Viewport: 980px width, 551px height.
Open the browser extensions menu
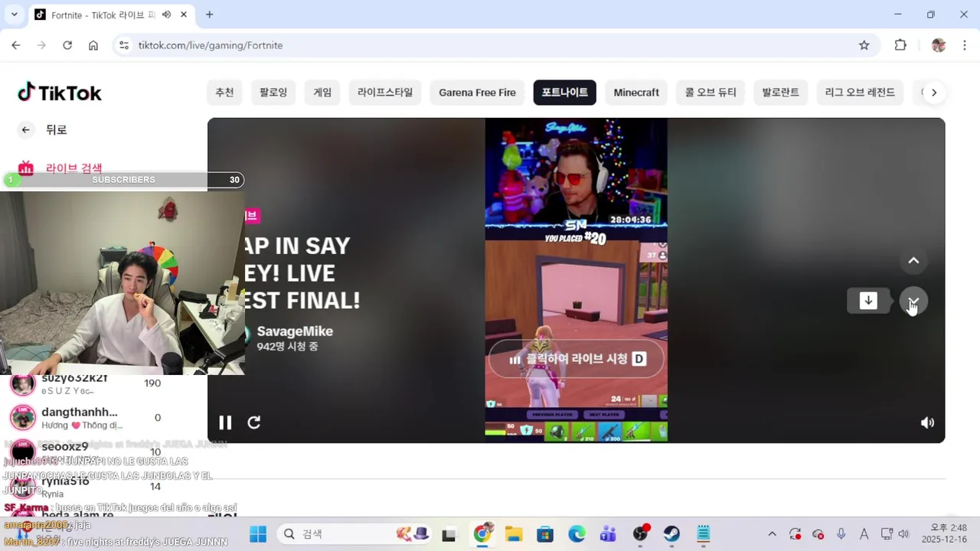point(900,45)
